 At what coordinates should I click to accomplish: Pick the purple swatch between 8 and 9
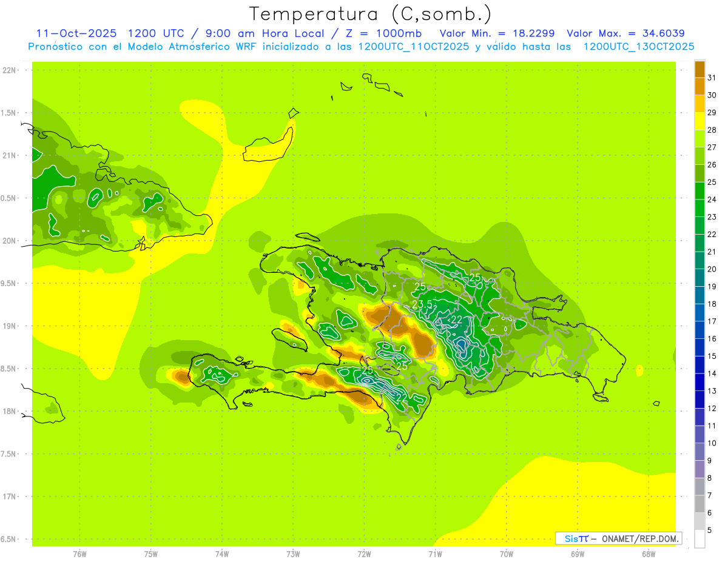click(699, 469)
